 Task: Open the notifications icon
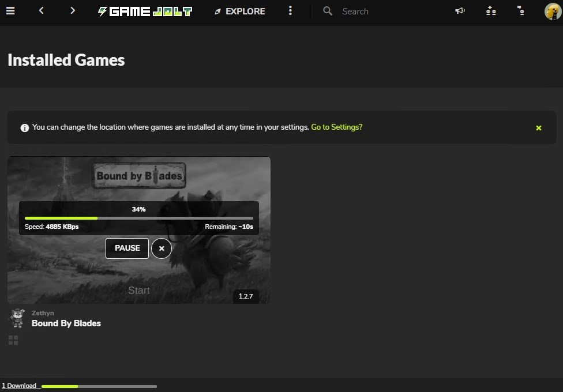(x=521, y=11)
